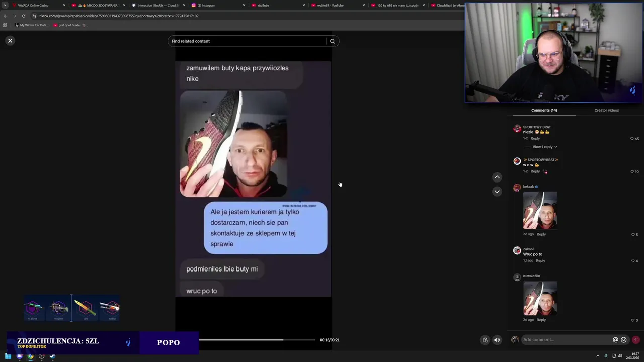Viewport: 644px width, 362px height.
Task: Open My Winter Car Data bookmark
Action: 31,25
